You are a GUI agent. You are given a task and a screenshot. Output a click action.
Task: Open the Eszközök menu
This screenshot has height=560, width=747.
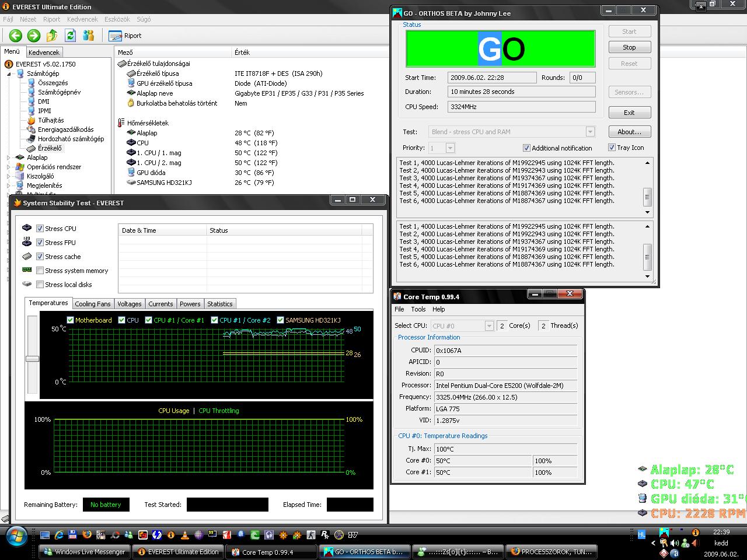pyautogui.click(x=117, y=19)
